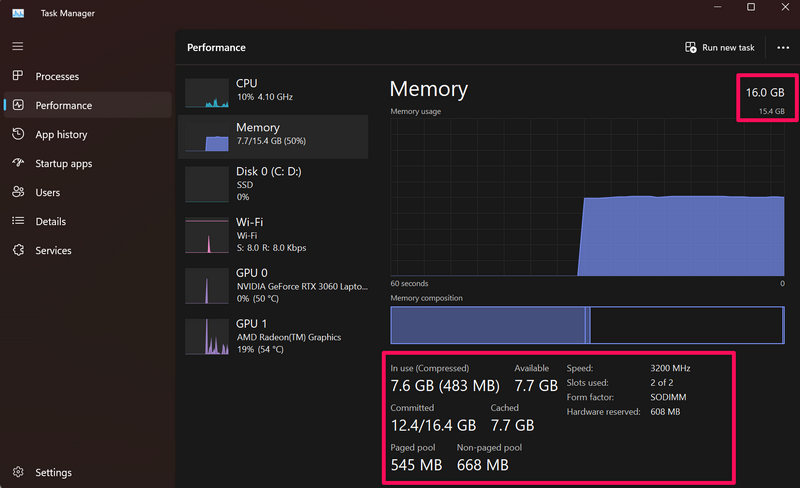This screenshot has width=800, height=488.
Task: Open the Services gear icon
Action: click(x=17, y=250)
